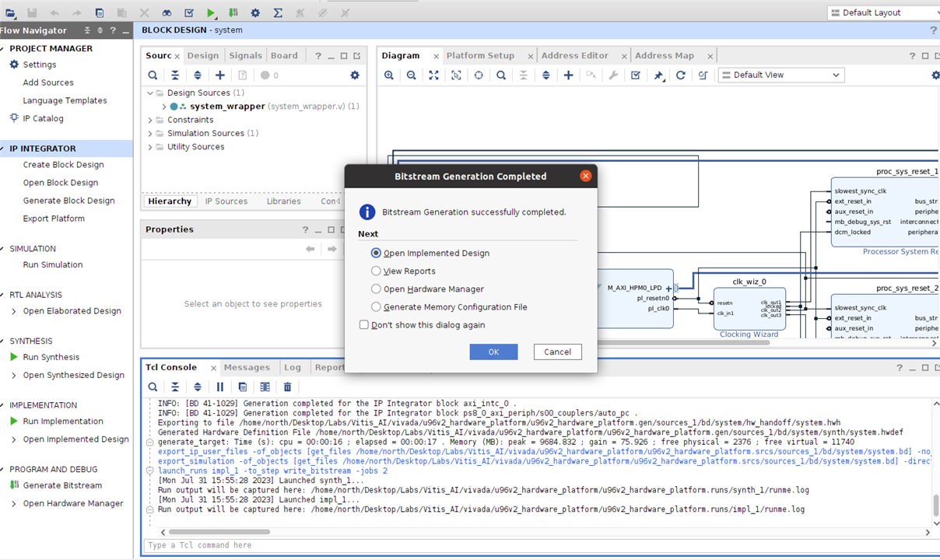Select Open Hardware Manager radio option

(377, 289)
